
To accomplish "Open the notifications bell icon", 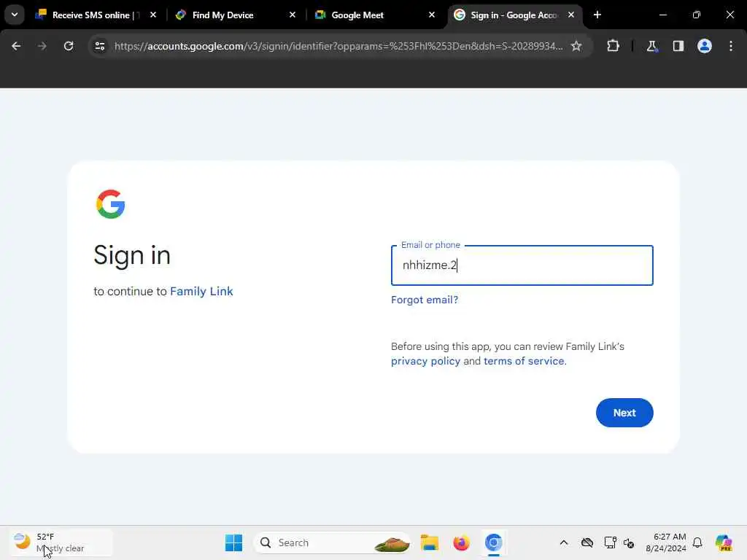I will pos(697,542).
